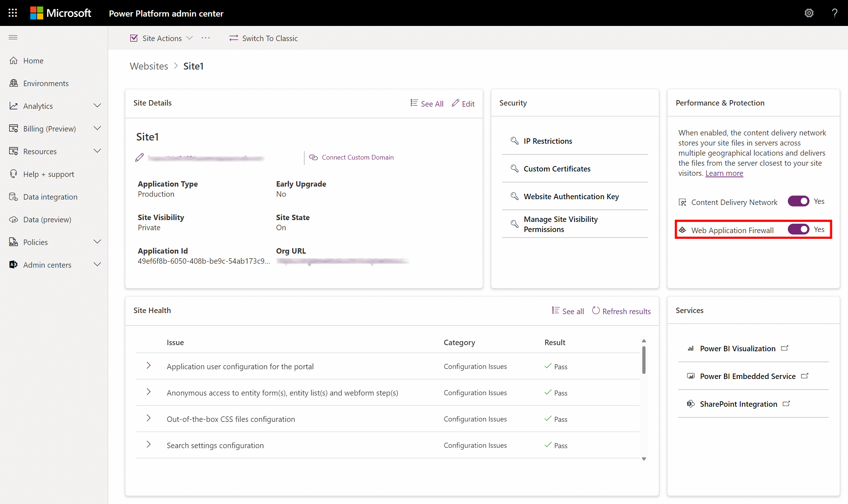
Task: Click the Learn more CDN link
Action: coord(724,173)
